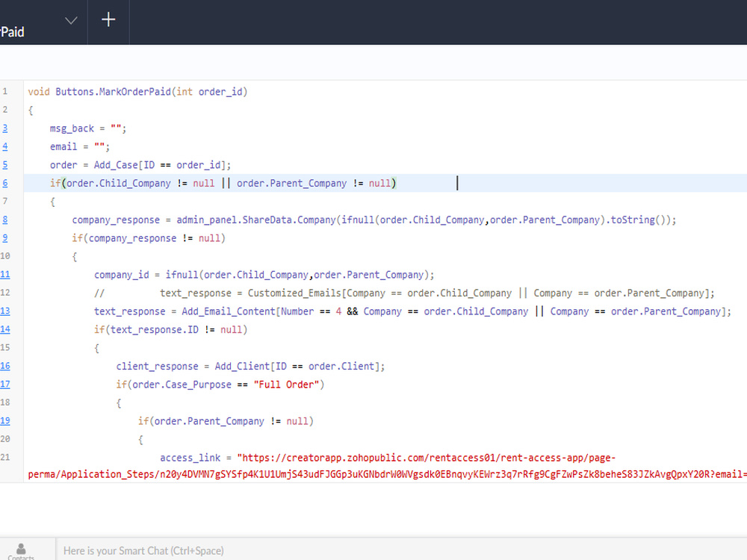
Task: Click the "Full Order" string literal
Action: tap(286, 385)
